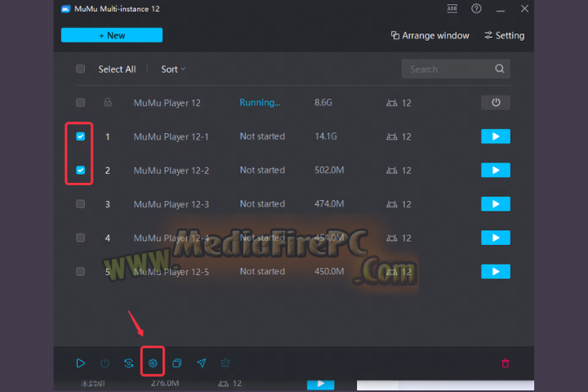Viewport: 588px width, 392px height.
Task: Click Not started status of MuMu Player 12-5
Action: pos(262,271)
